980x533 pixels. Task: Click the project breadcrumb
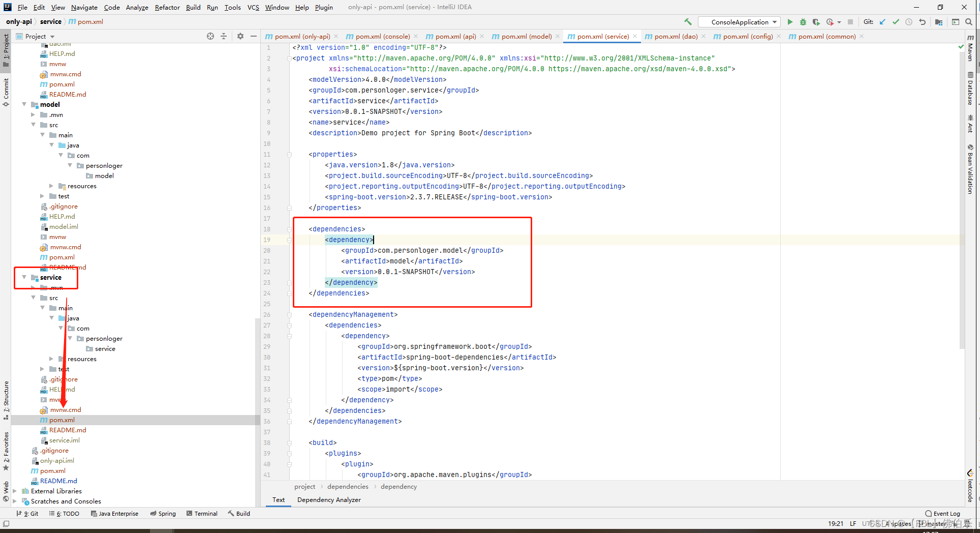[x=304, y=487]
